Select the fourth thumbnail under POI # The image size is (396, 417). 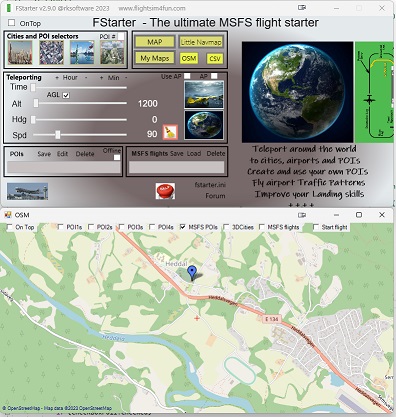112,53
